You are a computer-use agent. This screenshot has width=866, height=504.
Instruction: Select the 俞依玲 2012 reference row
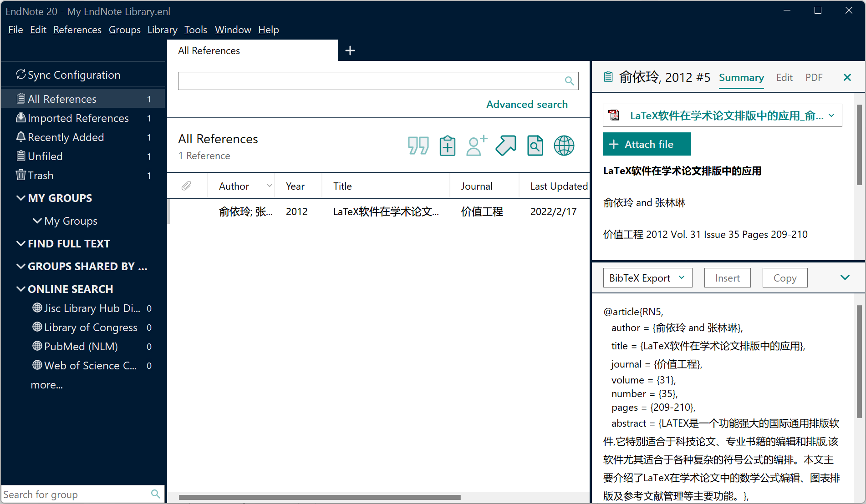pos(378,212)
